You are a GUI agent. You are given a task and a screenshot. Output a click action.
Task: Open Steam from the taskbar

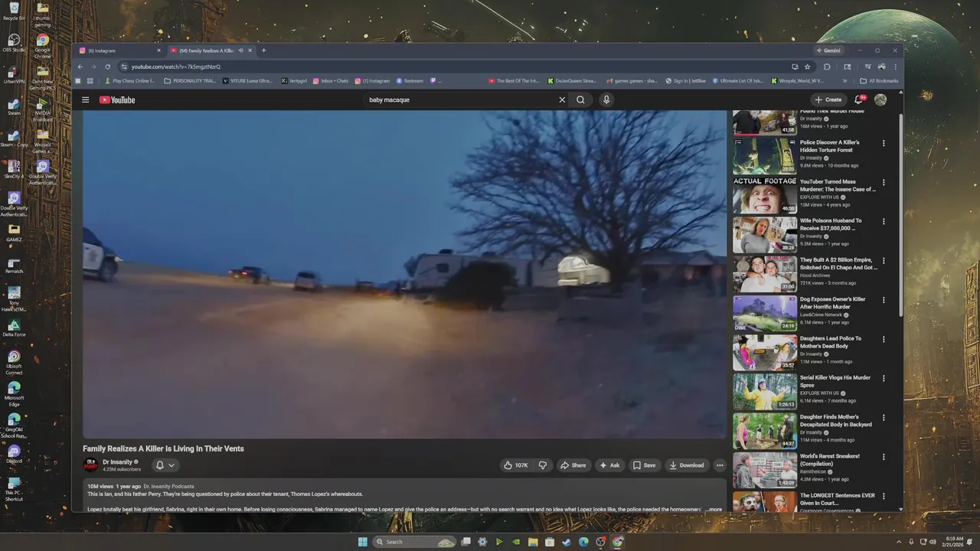[567, 542]
